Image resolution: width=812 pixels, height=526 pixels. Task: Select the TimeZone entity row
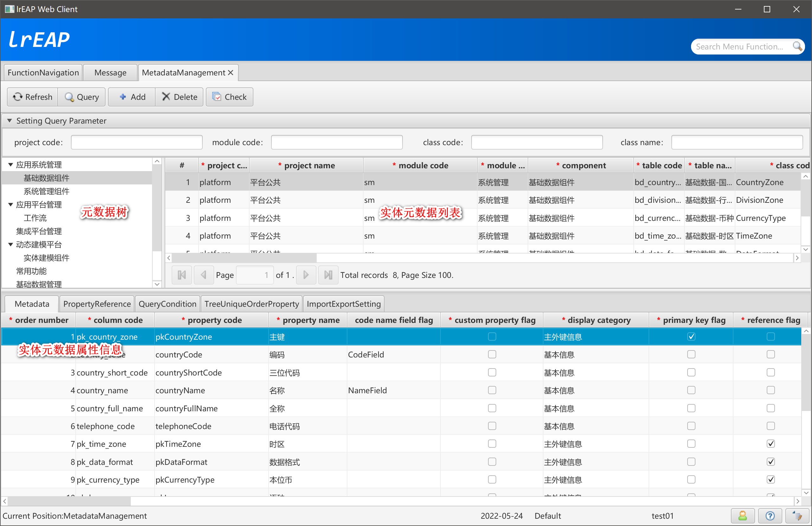point(483,236)
